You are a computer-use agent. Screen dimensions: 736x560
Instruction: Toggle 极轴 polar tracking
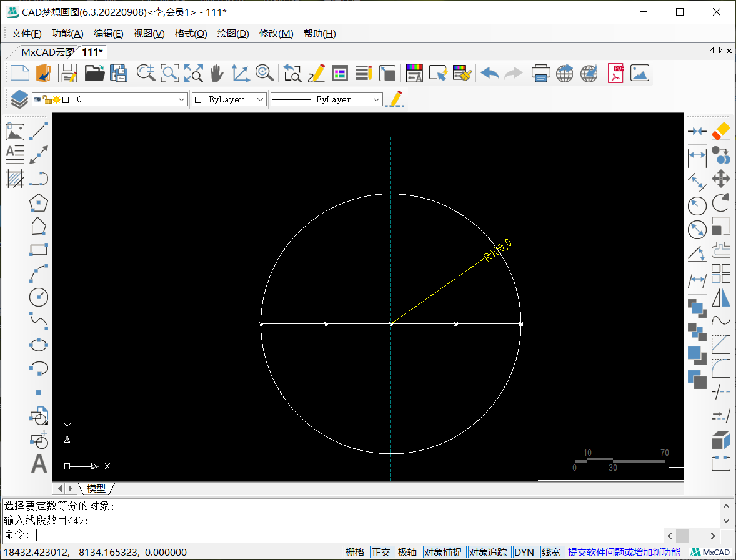[407, 552]
